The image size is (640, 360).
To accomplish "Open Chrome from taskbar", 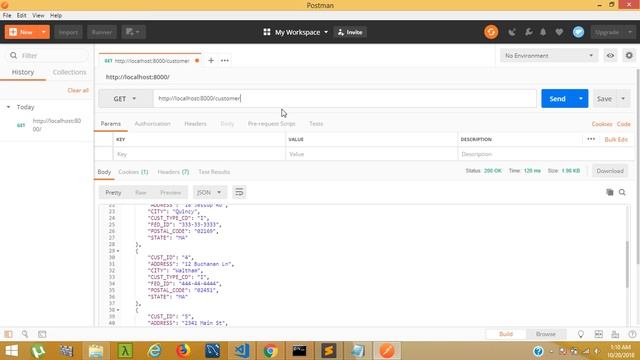I will tap(270, 351).
